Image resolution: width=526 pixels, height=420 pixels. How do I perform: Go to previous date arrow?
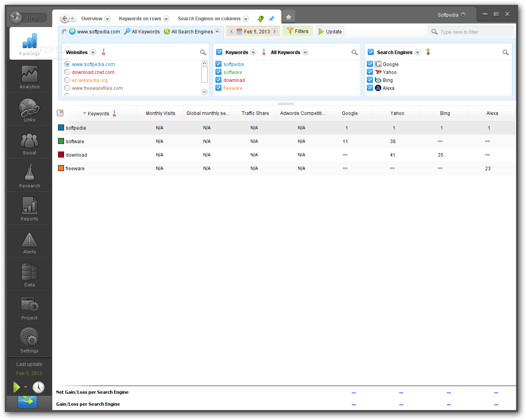click(x=231, y=31)
